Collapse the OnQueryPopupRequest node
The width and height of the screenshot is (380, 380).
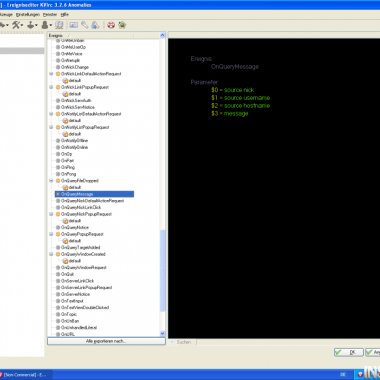(x=51, y=234)
